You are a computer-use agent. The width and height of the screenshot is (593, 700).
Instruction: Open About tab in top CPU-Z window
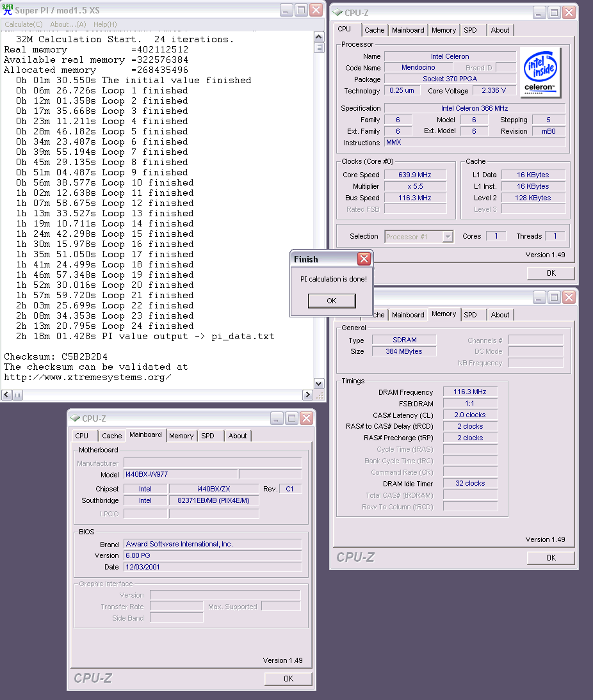tap(500, 30)
